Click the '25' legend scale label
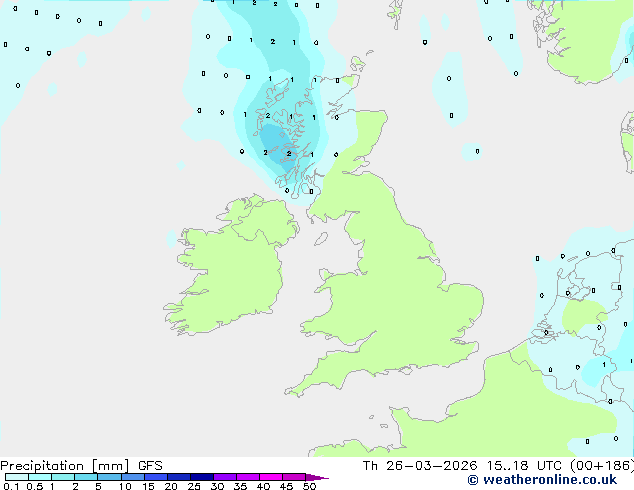The width and height of the screenshot is (634, 490). click(194, 486)
